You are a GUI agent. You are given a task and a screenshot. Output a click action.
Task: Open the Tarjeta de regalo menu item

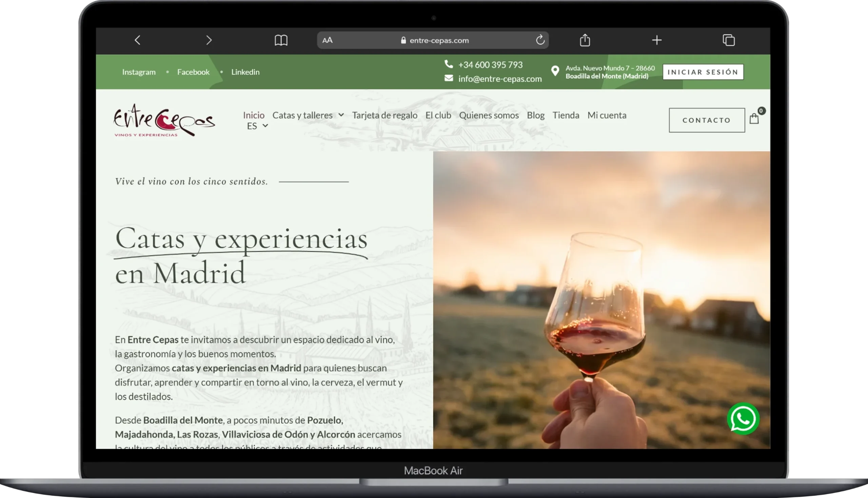tap(385, 115)
